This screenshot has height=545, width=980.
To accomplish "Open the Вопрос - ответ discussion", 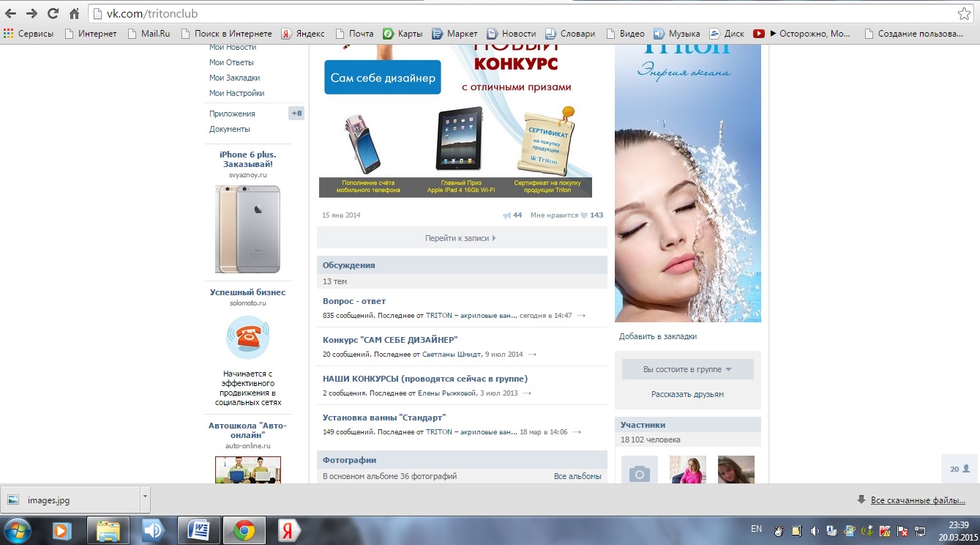I will pyautogui.click(x=354, y=301).
